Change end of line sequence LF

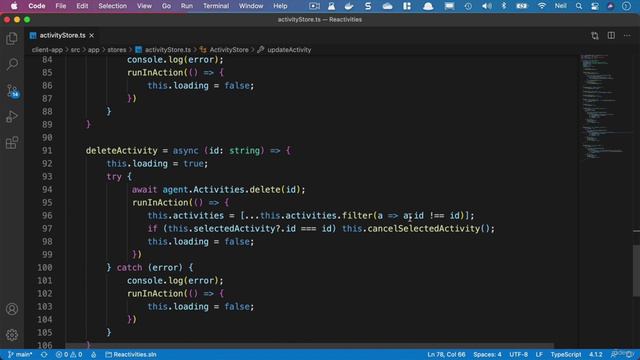coord(539,354)
